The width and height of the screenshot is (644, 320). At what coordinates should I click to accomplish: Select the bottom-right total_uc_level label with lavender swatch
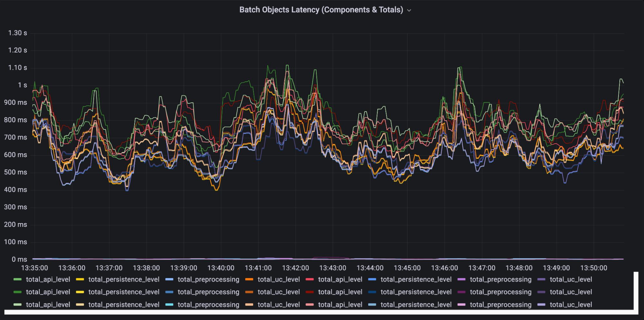click(571, 305)
